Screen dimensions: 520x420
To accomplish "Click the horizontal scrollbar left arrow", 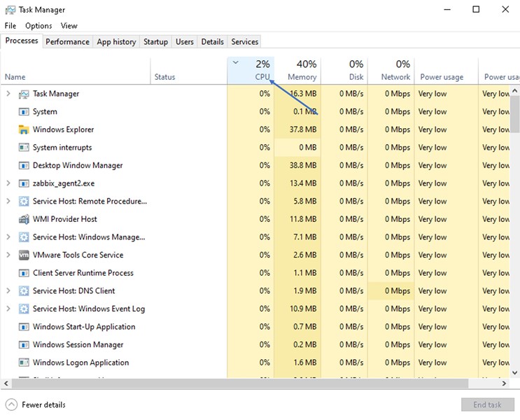I will click(x=6, y=384).
